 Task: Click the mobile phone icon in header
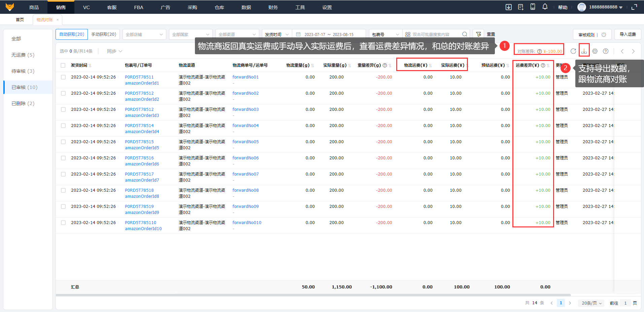tap(533, 7)
